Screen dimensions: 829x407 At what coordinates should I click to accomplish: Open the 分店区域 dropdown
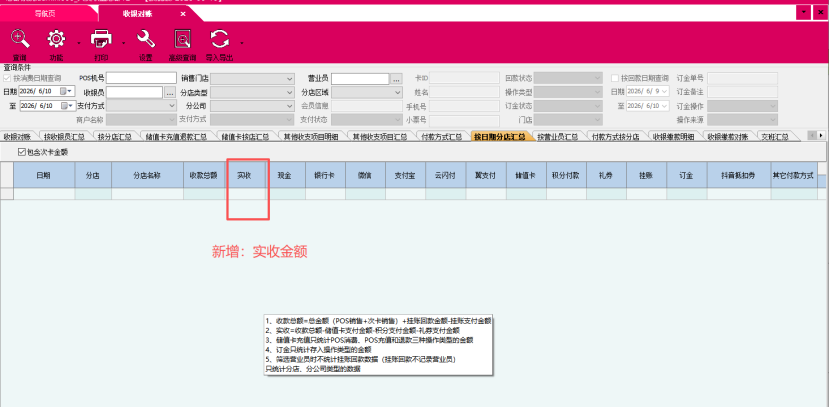(x=367, y=92)
